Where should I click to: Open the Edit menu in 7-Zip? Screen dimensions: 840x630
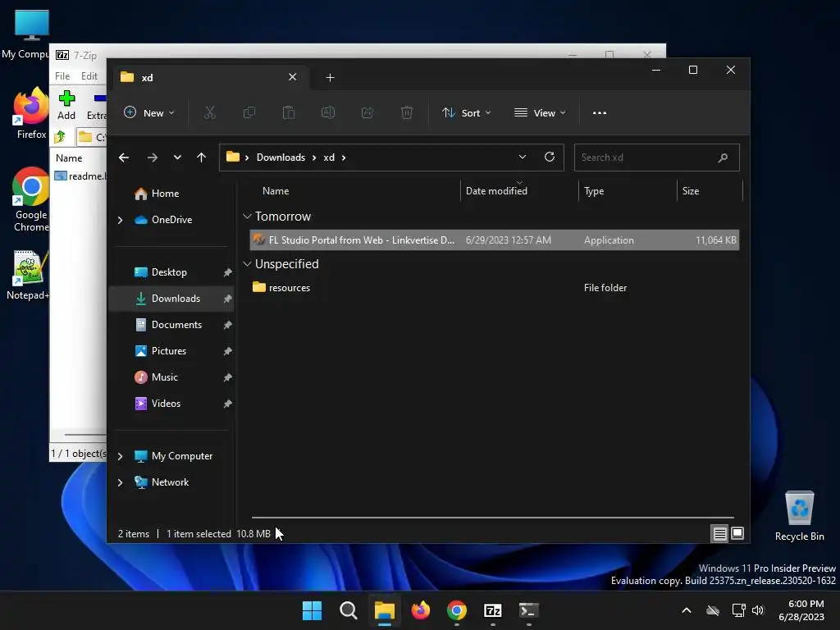(x=89, y=76)
